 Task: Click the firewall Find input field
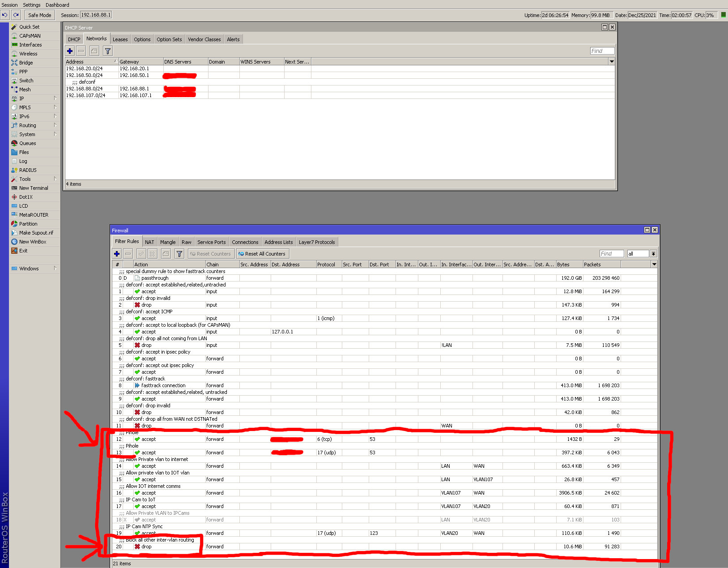click(x=612, y=254)
